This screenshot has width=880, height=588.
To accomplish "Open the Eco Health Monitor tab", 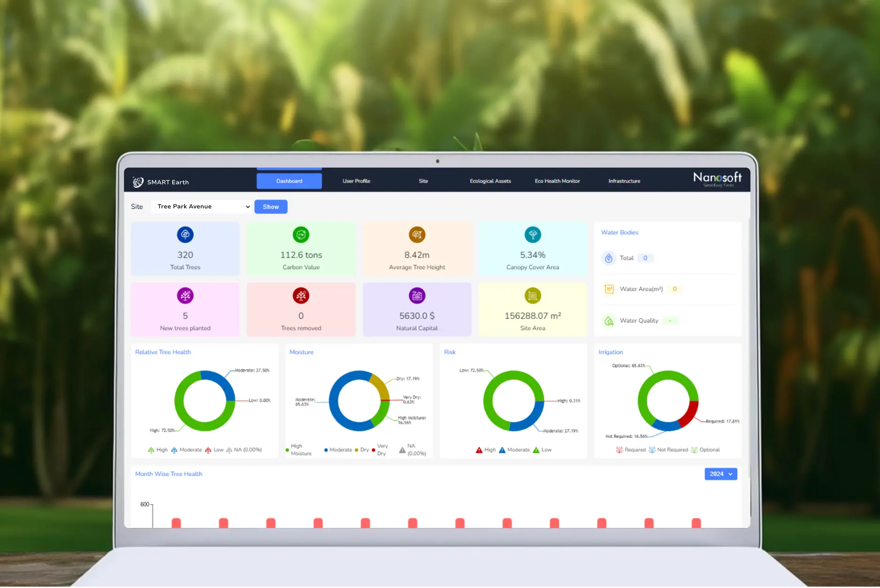I will [x=557, y=181].
